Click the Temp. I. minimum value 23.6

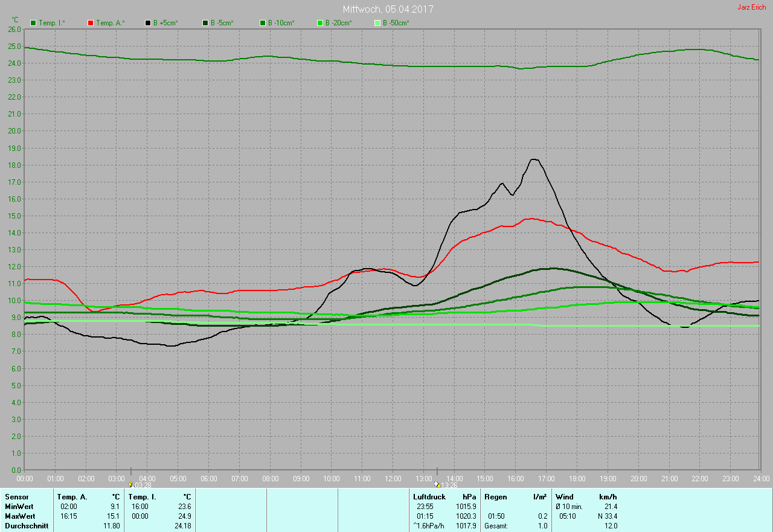pyautogui.click(x=184, y=507)
